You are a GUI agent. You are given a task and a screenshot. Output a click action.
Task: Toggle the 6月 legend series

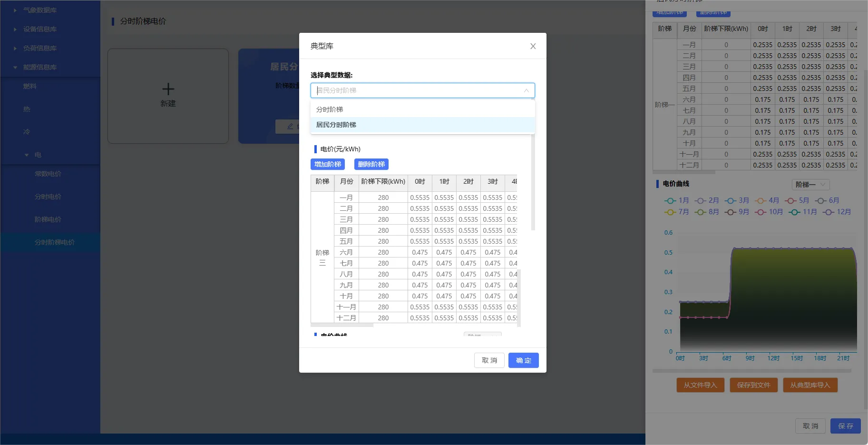pos(827,200)
